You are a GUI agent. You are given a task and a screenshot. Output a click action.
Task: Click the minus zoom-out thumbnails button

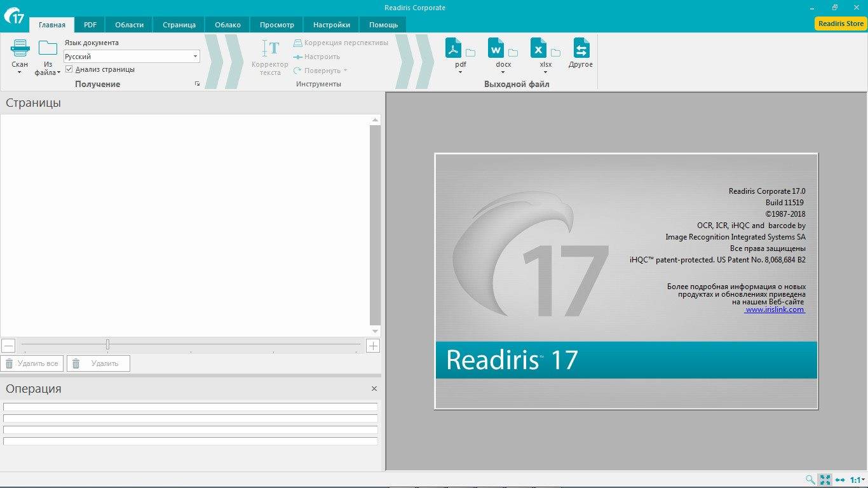click(x=8, y=346)
